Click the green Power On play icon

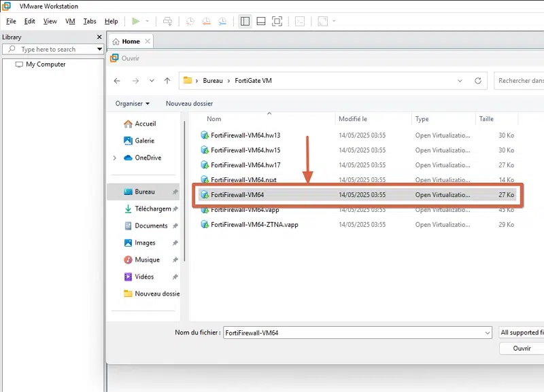(x=136, y=22)
